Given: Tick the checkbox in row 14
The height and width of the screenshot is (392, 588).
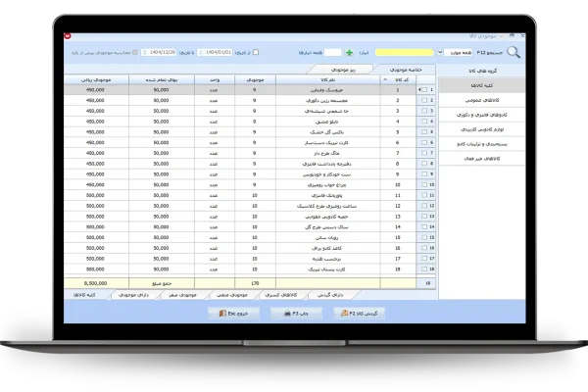Looking at the screenshot, I should point(424,227).
